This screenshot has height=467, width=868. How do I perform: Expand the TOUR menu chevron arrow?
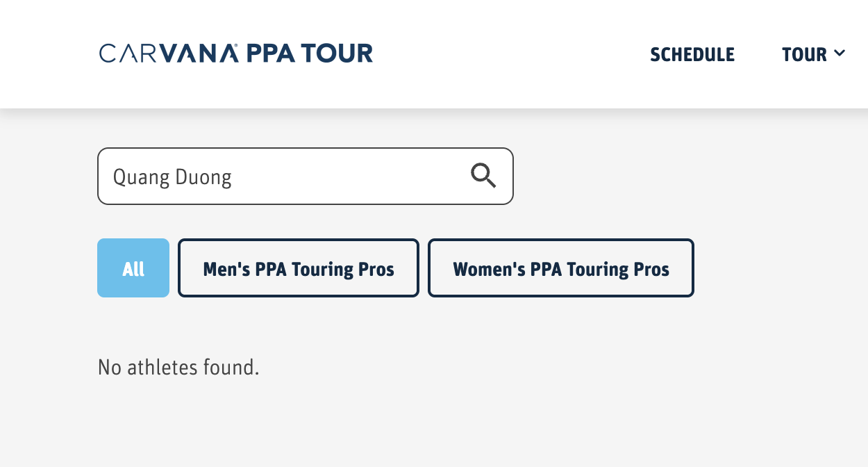840,53
